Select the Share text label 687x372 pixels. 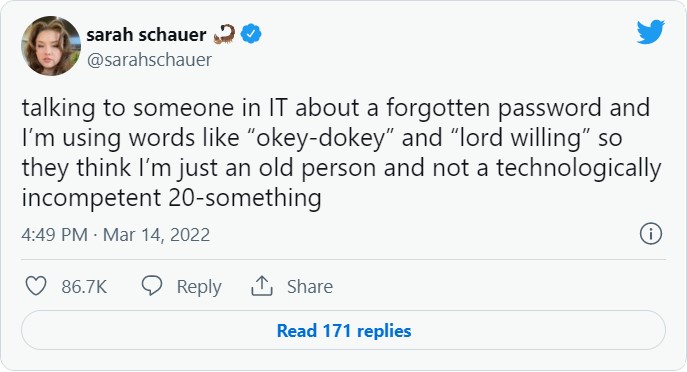(x=310, y=287)
